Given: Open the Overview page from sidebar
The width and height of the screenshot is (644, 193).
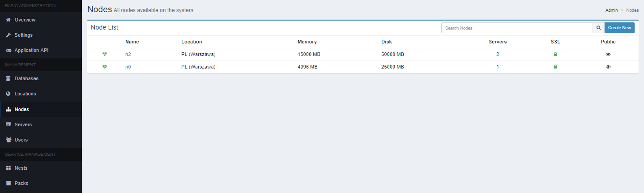Looking at the screenshot, I should (25, 20).
